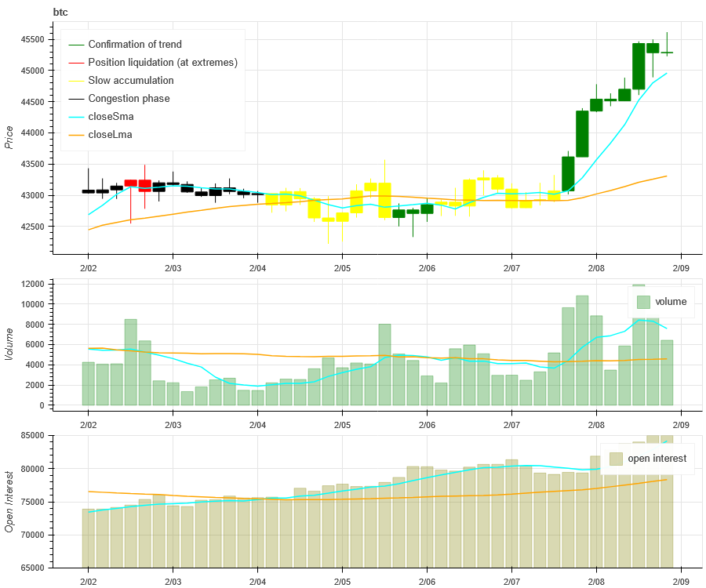
Task: Click the Price y-axis label
Action: pyautogui.click(x=9, y=138)
